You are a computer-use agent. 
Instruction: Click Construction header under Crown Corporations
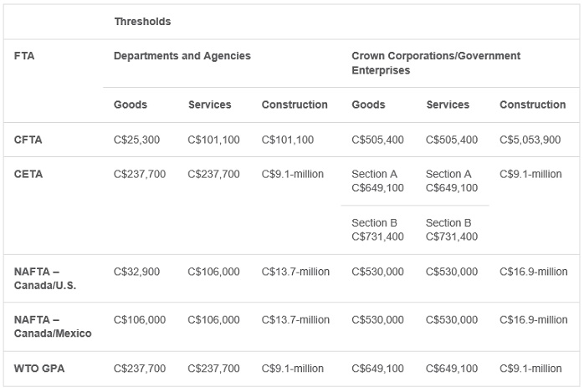pos(533,104)
